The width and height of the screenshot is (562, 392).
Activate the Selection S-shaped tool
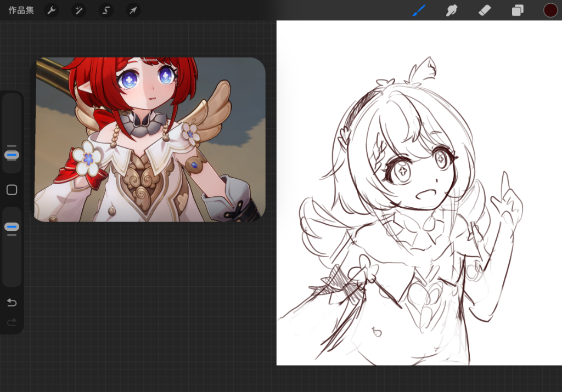[x=106, y=10]
